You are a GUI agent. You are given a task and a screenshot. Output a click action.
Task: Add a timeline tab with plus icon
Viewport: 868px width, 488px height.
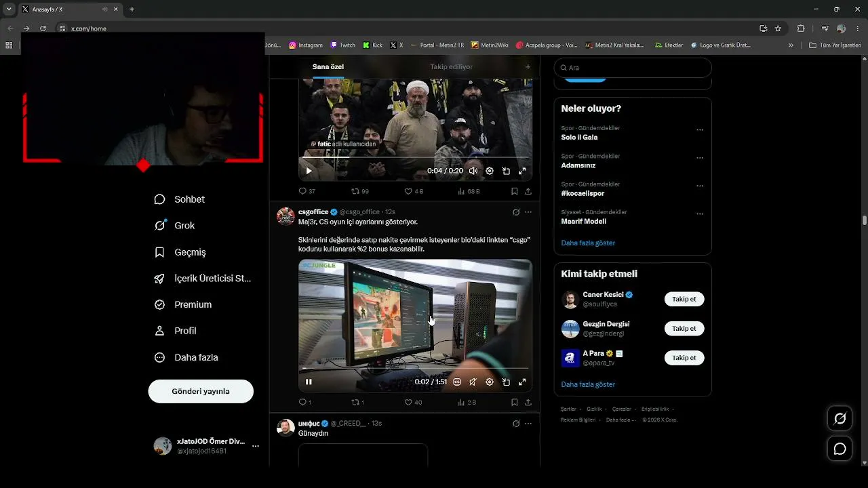(528, 67)
